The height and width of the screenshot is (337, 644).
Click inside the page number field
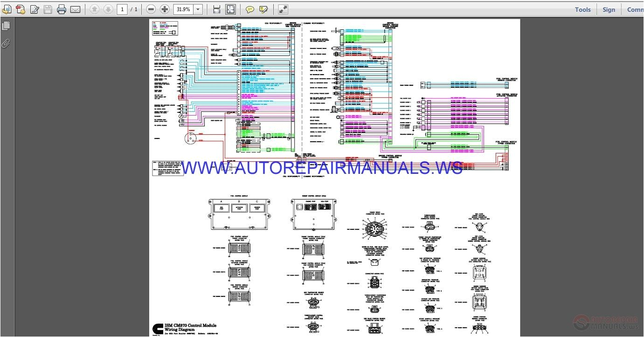(122, 9)
